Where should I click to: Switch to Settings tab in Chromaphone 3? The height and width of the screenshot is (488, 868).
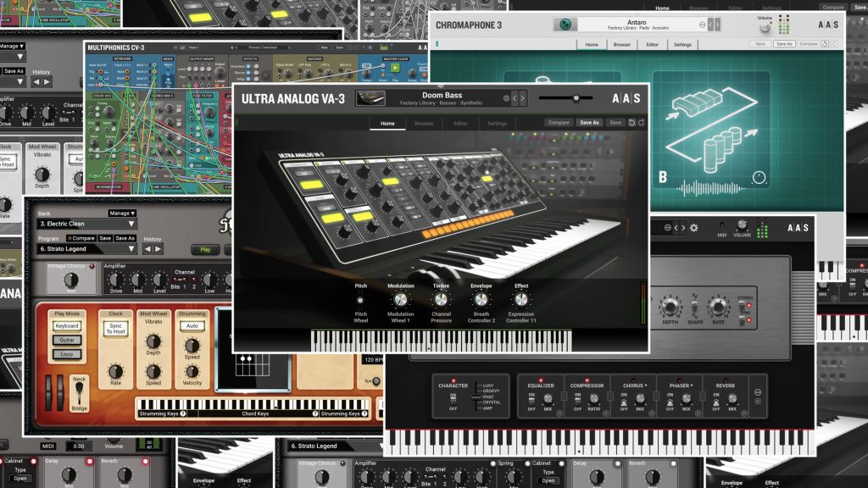(x=682, y=45)
